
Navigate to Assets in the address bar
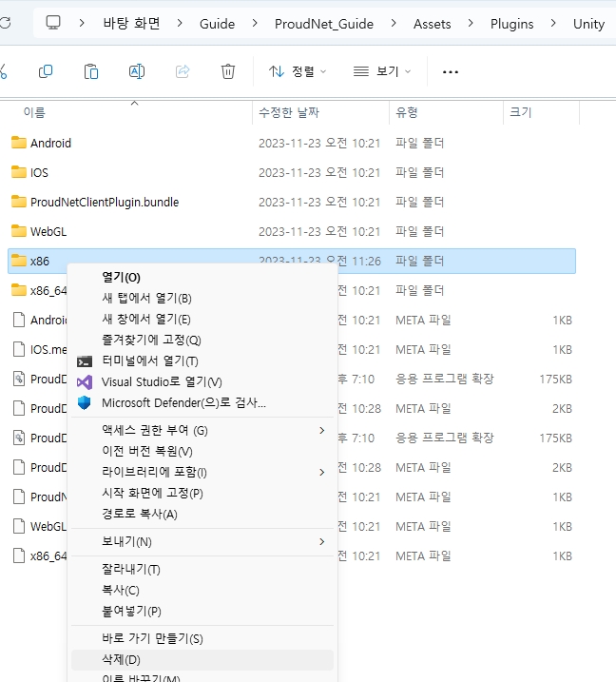click(433, 24)
